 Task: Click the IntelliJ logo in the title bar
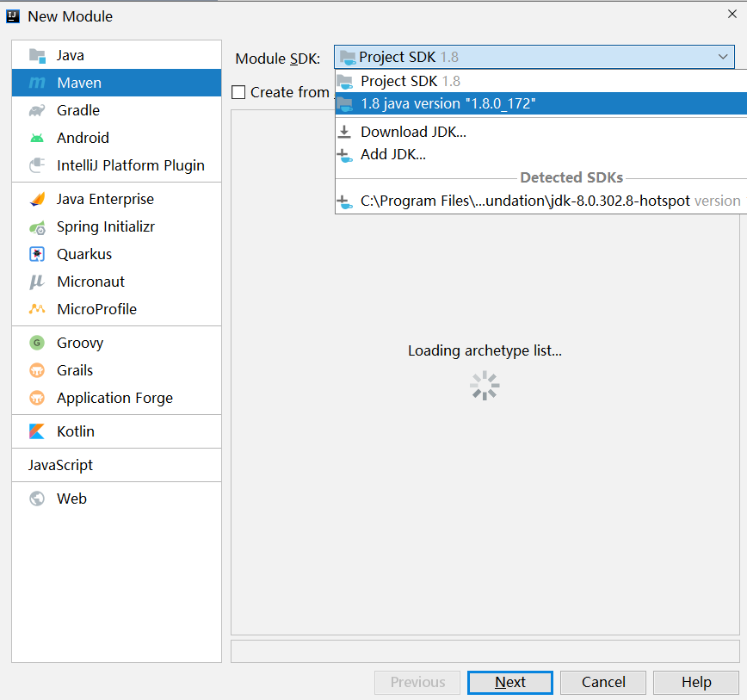coord(13,16)
